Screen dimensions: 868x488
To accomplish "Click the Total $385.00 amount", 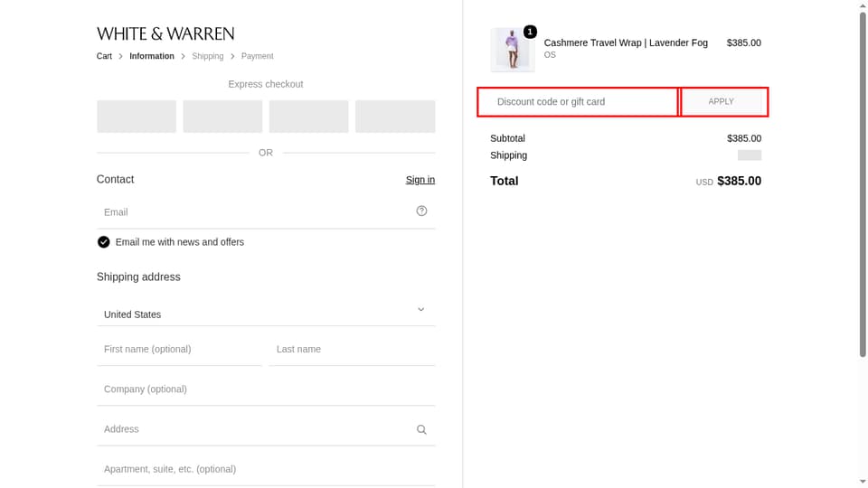I will click(x=739, y=181).
